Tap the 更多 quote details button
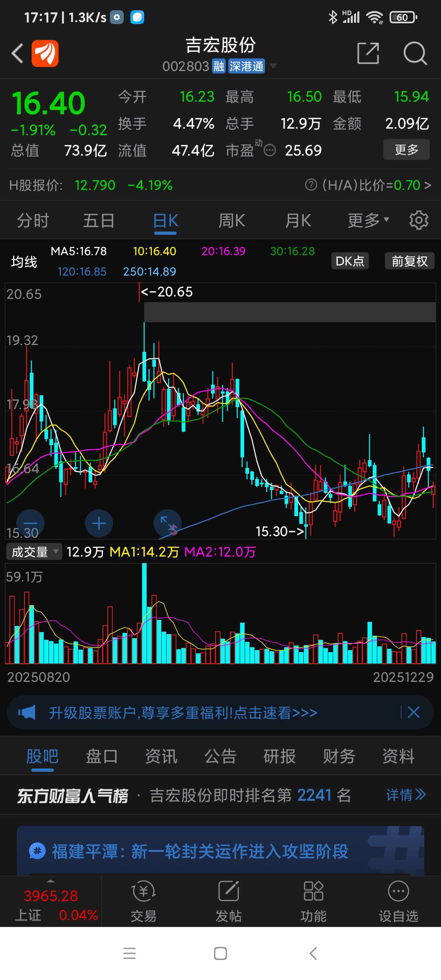The width and height of the screenshot is (441, 980). click(406, 149)
